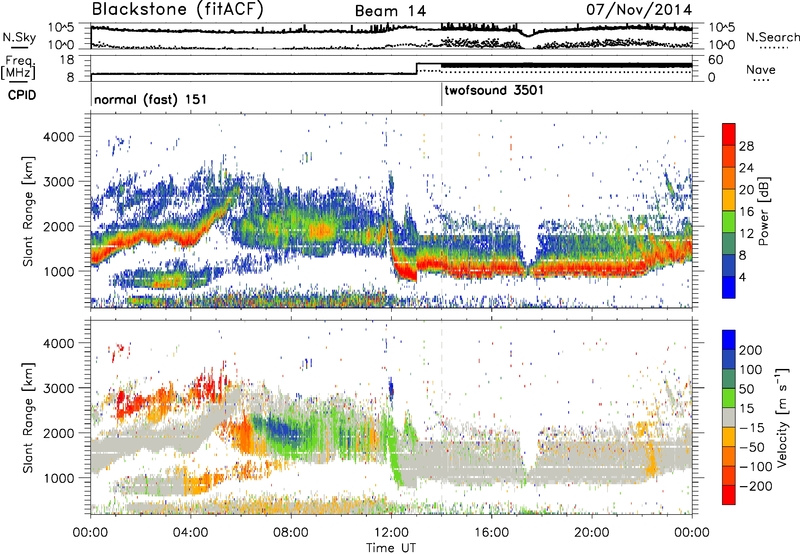The width and height of the screenshot is (800, 554).
Task: Select the CPID row label
Action: pos(22,95)
